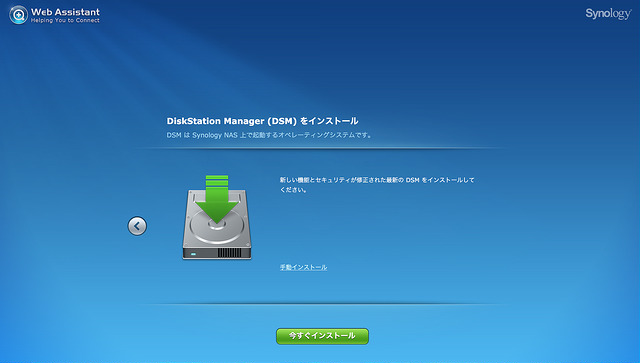Click the Web Assistant title text
This screenshot has width=640, height=363.
pyautogui.click(x=65, y=11)
